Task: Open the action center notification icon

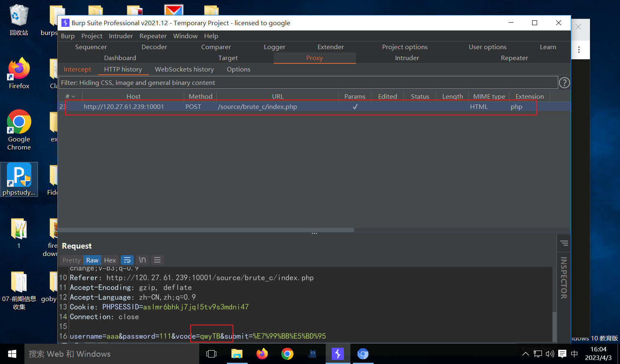Action: point(562,354)
